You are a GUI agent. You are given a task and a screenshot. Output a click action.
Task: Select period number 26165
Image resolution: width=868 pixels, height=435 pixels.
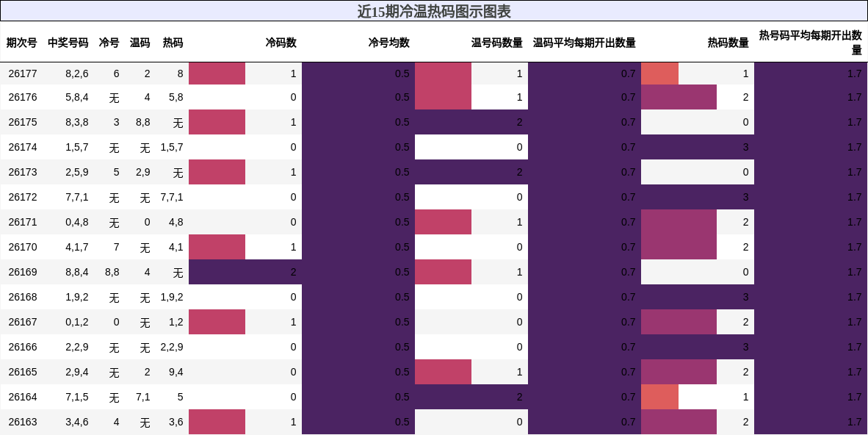pyautogui.click(x=23, y=372)
